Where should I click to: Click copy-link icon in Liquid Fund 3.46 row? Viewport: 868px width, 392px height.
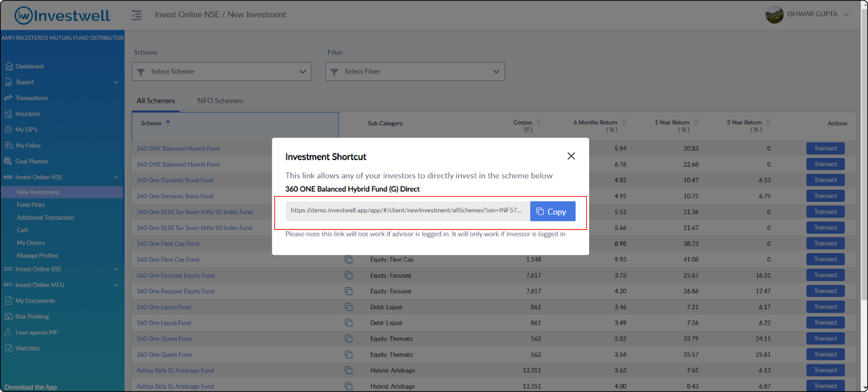[x=348, y=307]
